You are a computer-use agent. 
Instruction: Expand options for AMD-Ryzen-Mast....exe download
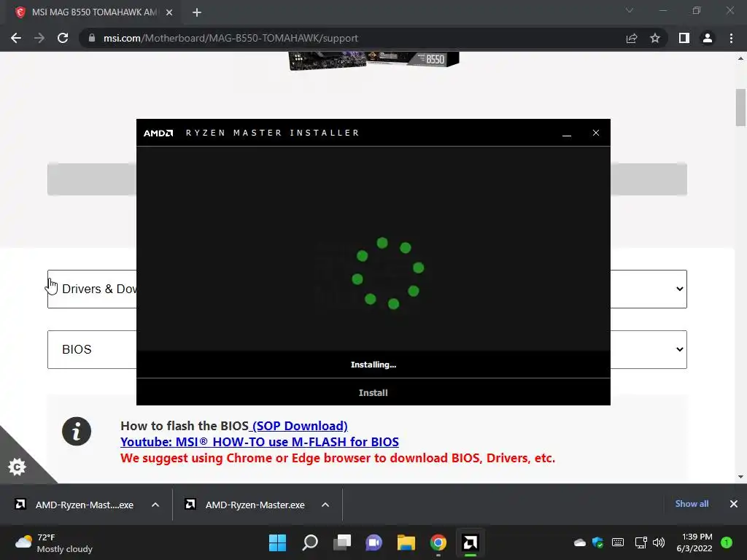155,505
